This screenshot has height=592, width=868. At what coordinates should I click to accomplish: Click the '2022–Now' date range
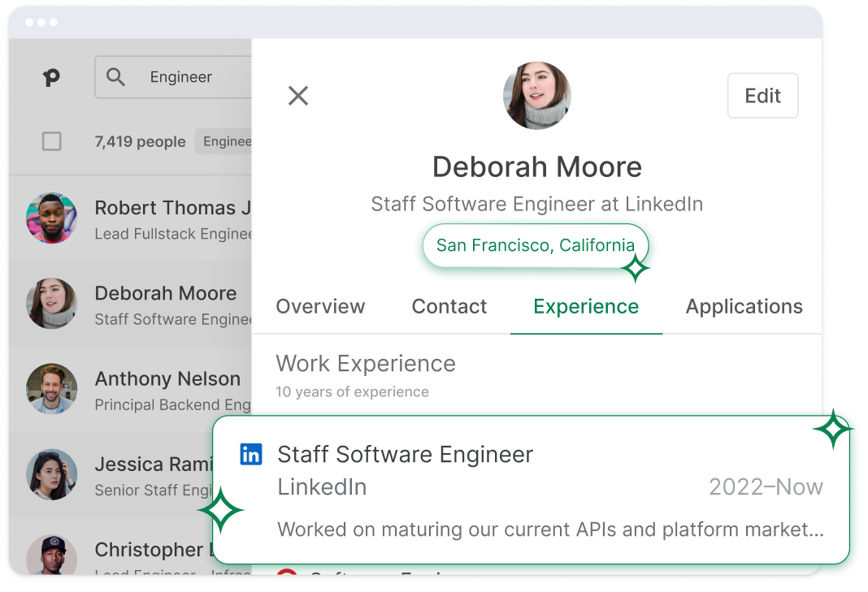pos(766,487)
